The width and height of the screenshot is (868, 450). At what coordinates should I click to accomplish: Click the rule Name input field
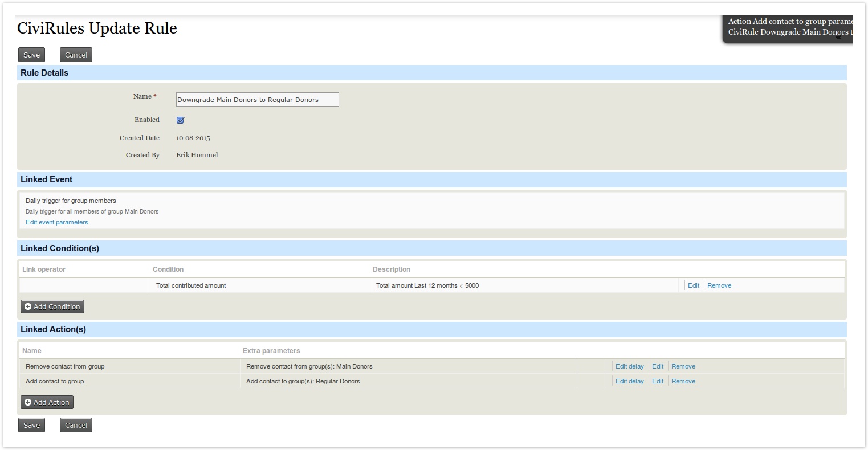tap(257, 100)
